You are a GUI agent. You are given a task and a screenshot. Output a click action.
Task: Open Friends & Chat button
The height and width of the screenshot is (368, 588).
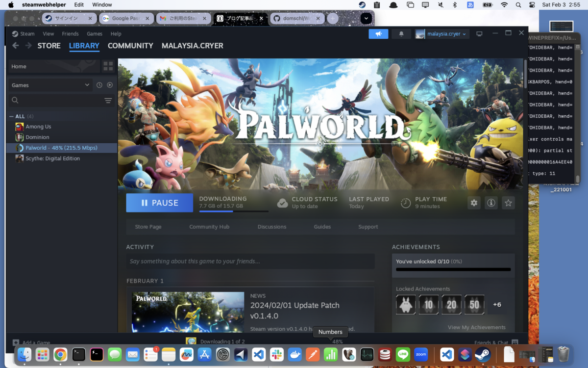pos(496,342)
